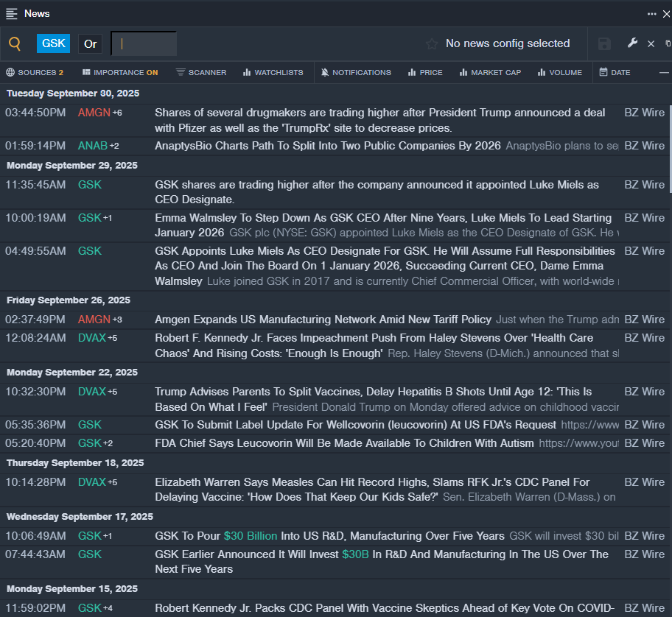Image resolution: width=672 pixels, height=617 pixels.
Task: Click the ticker search input field
Action: [144, 44]
